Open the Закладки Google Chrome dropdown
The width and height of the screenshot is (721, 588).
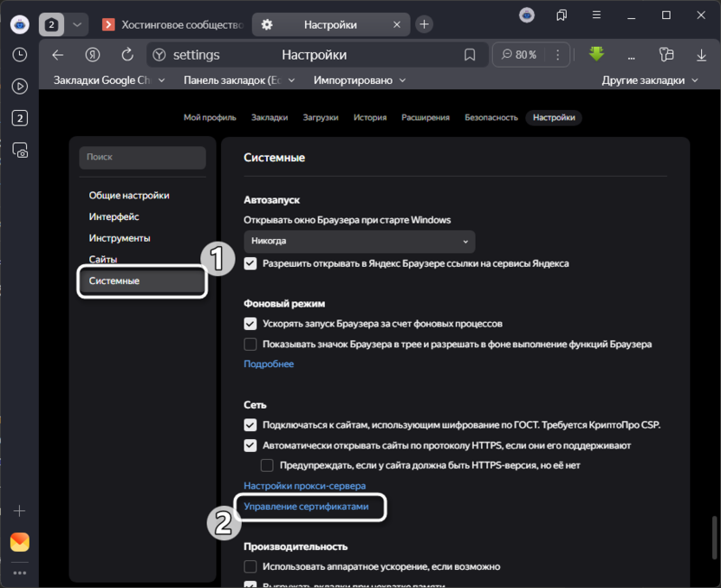pyautogui.click(x=103, y=79)
